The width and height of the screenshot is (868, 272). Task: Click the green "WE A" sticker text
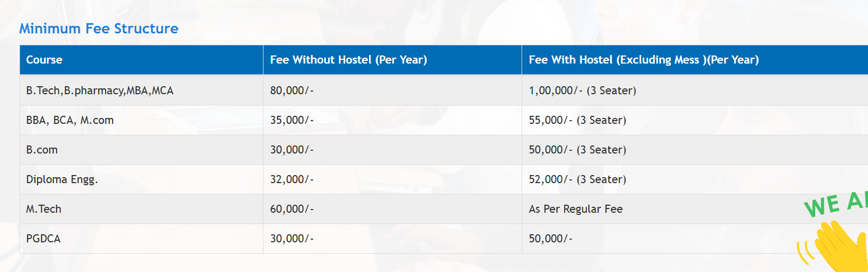coord(835,204)
